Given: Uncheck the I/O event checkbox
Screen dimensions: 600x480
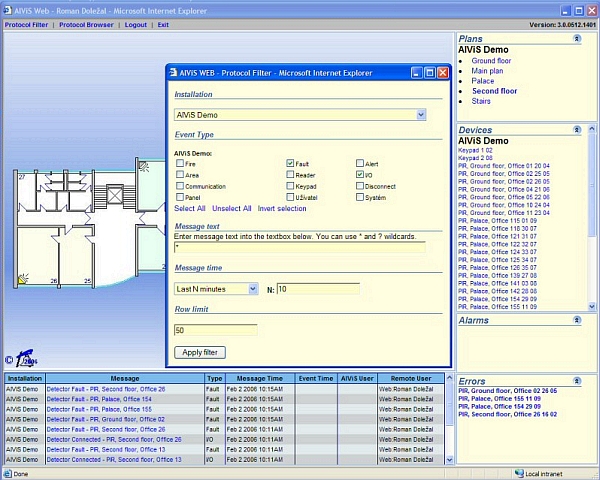Looking at the screenshot, I should click(x=360, y=175).
